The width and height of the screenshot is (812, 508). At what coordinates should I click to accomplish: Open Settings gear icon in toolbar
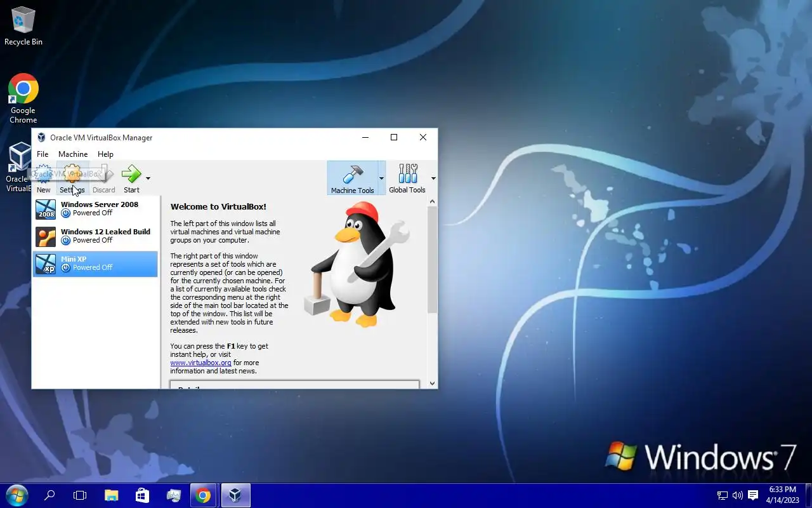click(x=72, y=174)
